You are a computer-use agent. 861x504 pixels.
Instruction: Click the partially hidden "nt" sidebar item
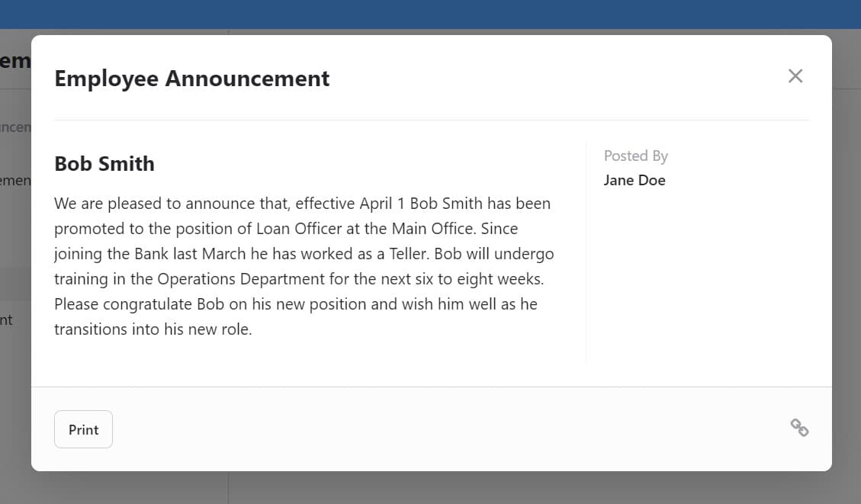(6, 320)
